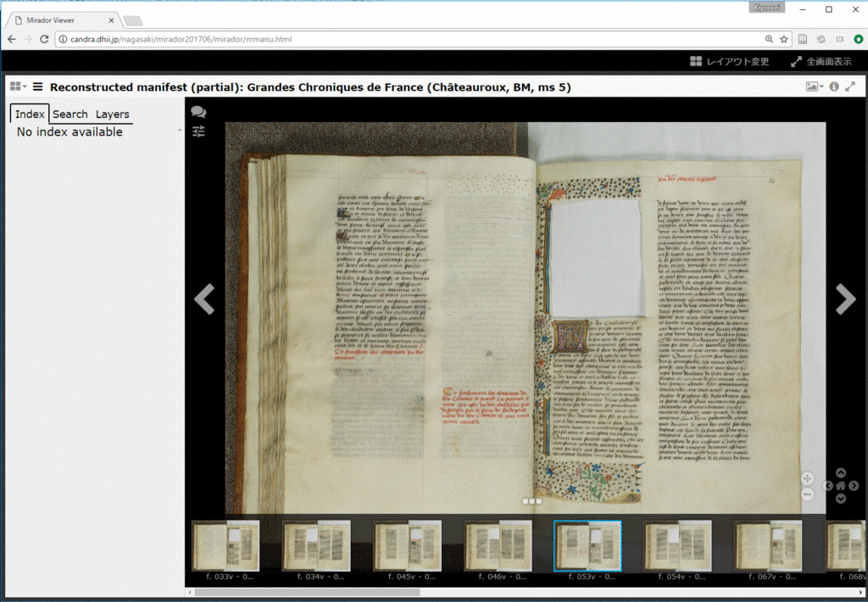Click green extension icon in toolbar
This screenshot has width=868, height=602.
858,39
